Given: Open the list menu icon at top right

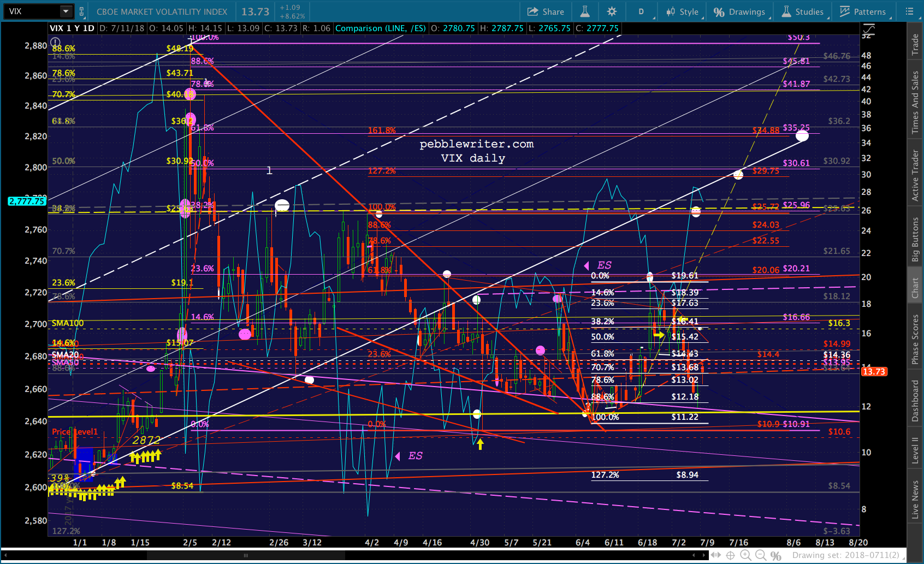Looking at the screenshot, I should [909, 11].
